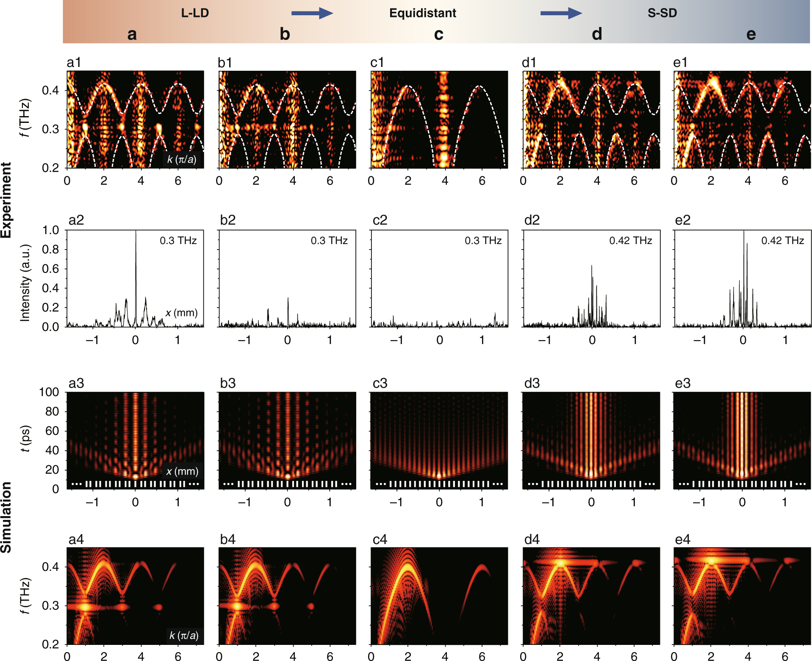Click the 0.3 THz label in panel c2
Screen dimensions: 812x661
(483, 241)
